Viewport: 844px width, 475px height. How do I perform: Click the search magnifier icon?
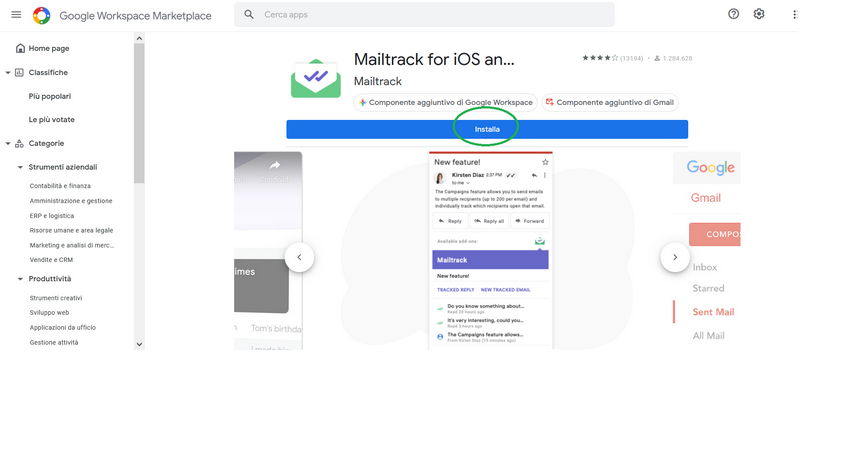(x=249, y=15)
